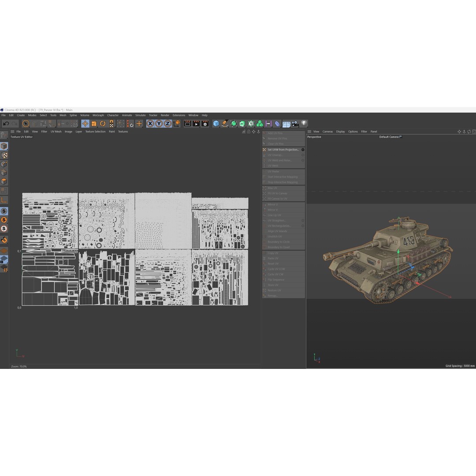Click the Render to Picture Viewer icon

[195, 123]
